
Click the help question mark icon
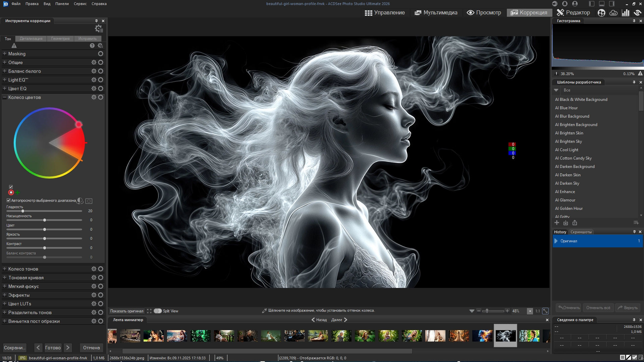point(92,46)
